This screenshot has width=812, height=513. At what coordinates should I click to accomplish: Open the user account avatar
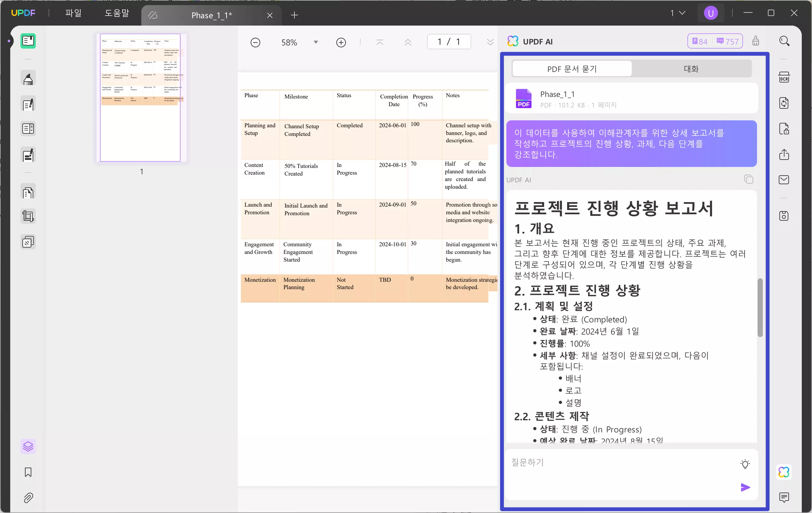click(x=711, y=13)
